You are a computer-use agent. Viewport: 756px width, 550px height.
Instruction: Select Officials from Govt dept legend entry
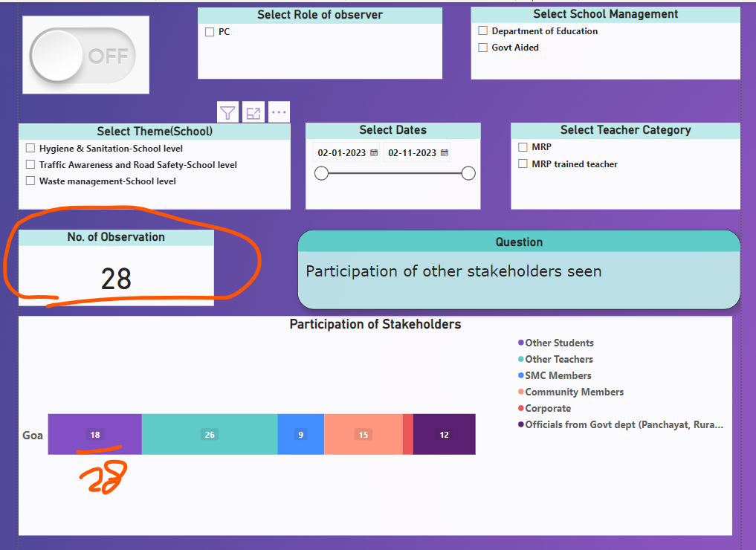click(621, 424)
